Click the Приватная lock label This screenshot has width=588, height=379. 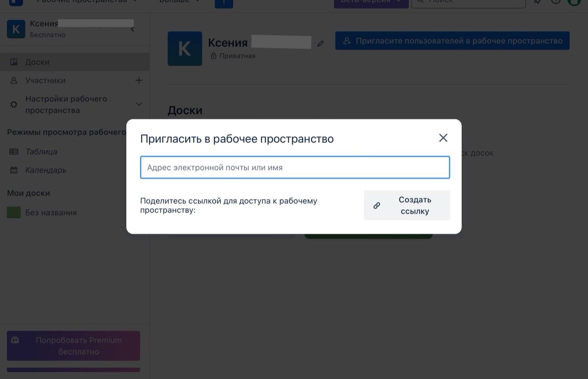pos(233,56)
